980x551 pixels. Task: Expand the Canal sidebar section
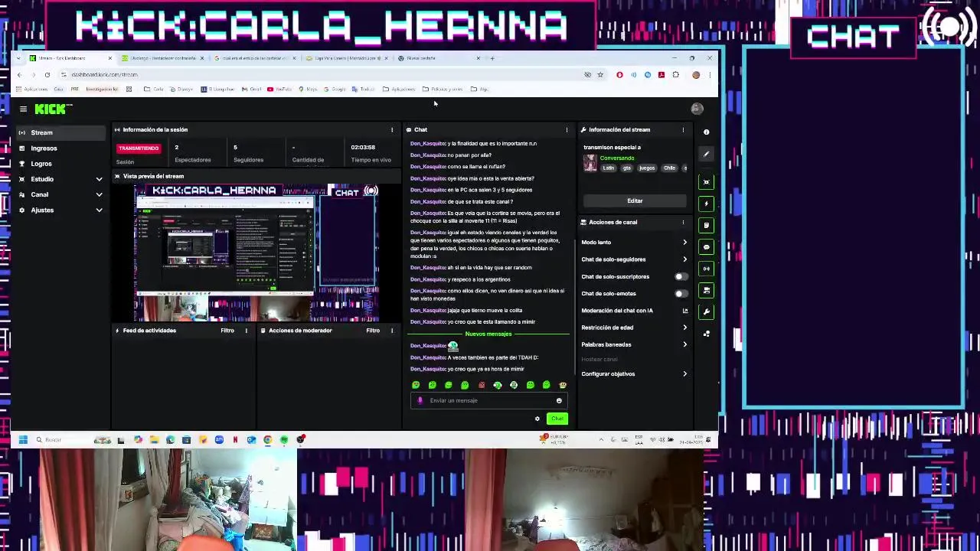[x=60, y=194]
